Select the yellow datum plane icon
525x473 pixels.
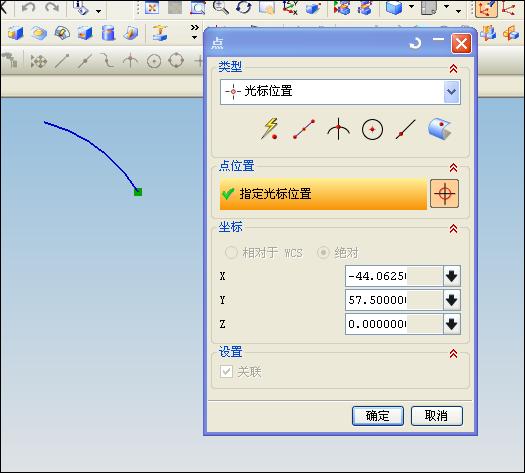pos(160,33)
